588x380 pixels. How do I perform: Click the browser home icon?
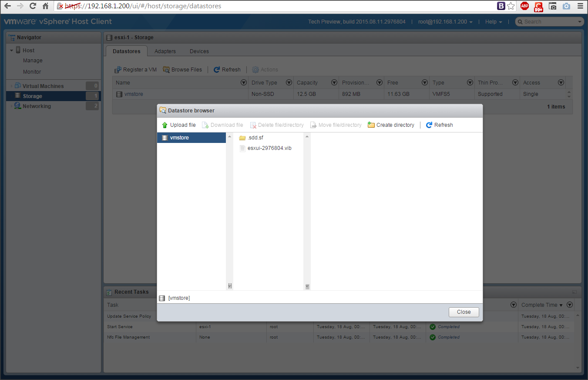point(45,6)
